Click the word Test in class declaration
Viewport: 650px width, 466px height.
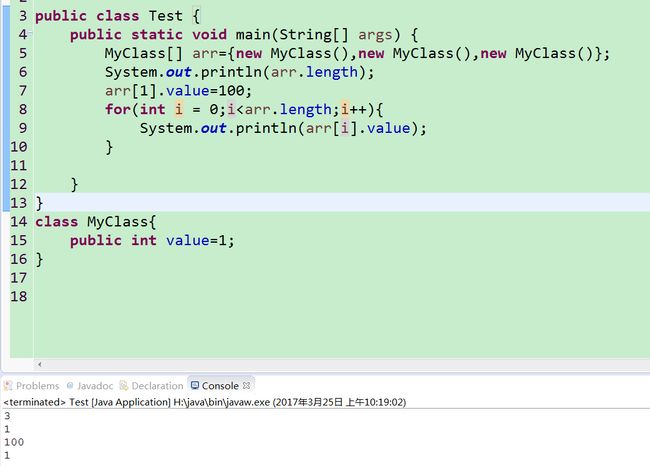click(x=165, y=16)
